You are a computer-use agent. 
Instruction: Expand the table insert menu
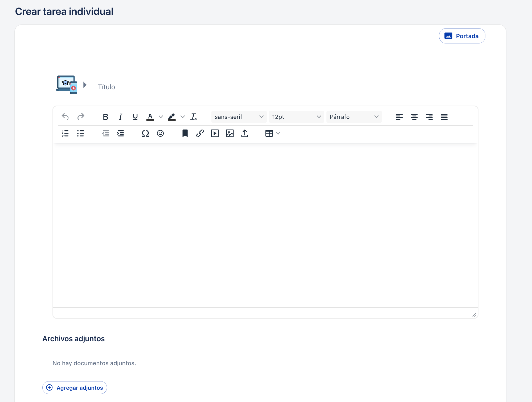click(x=278, y=133)
